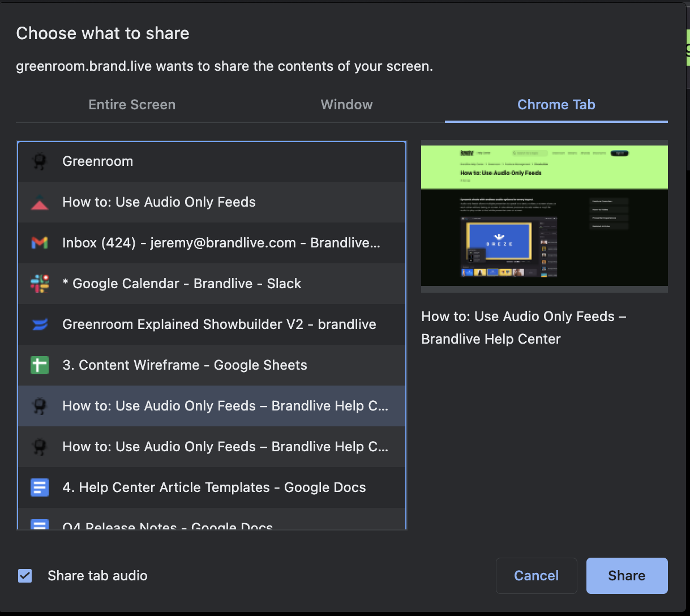Select Q4 Release Notes - Google Docs row
This screenshot has width=690, height=616.
(212, 519)
